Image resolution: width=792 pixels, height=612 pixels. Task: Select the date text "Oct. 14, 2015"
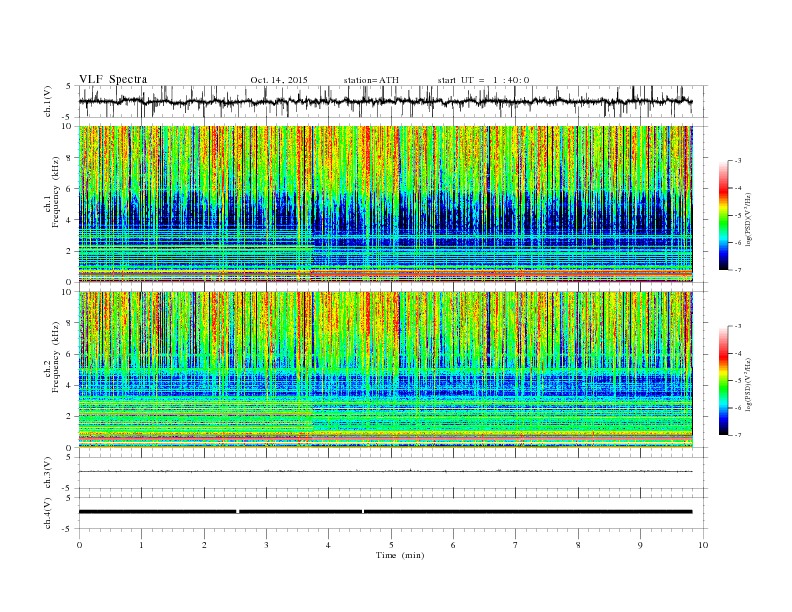(x=279, y=80)
